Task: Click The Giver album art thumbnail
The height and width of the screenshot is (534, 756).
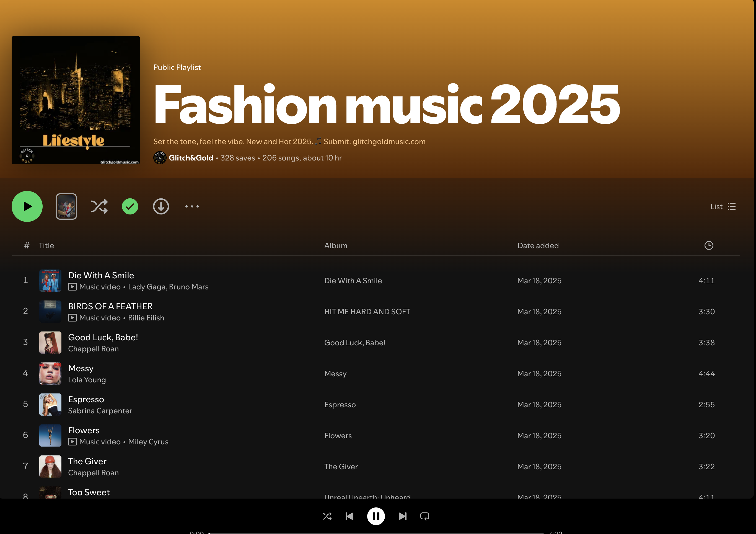Action: [x=50, y=466]
